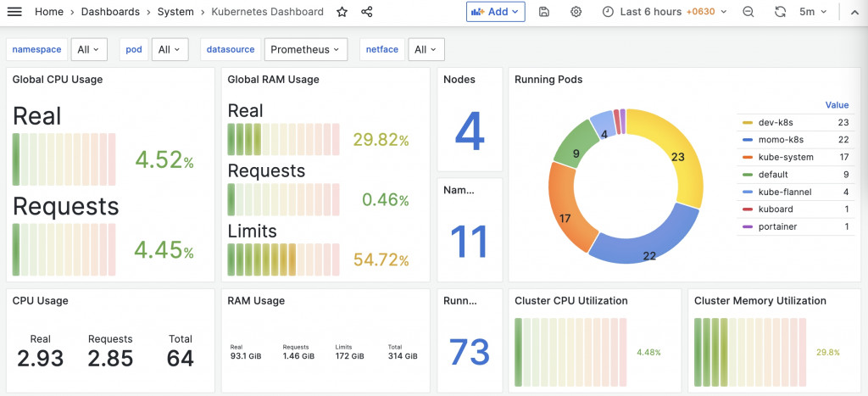Open dashboard settings gear
This screenshot has width=868, height=396.
(x=576, y=12)
